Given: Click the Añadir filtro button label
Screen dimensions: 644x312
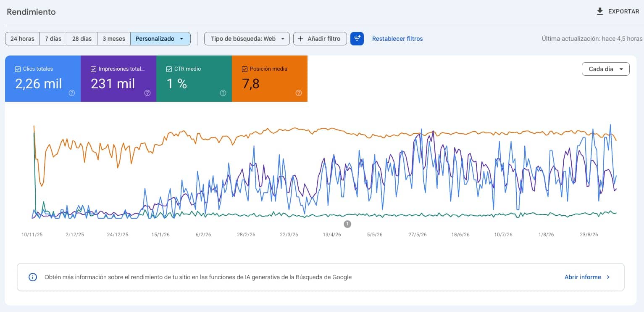Looking at the screenshot, I should (324, 39).
